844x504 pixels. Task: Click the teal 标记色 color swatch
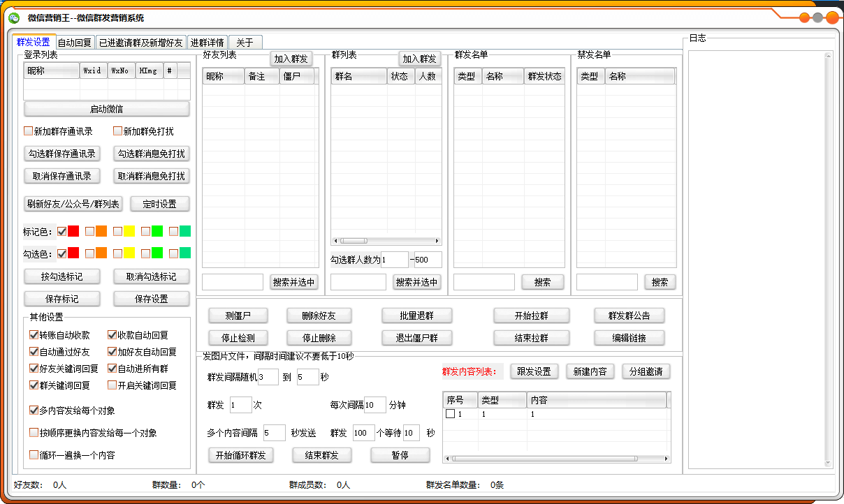[x=185, y=231]
